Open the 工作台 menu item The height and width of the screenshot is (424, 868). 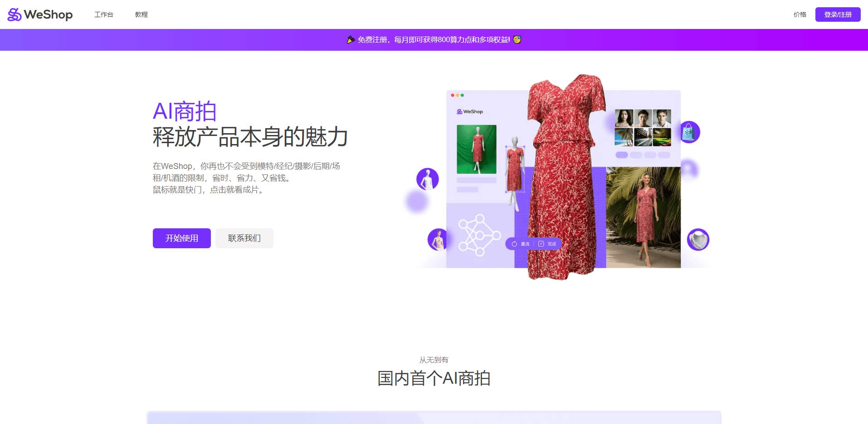[103, 14]
